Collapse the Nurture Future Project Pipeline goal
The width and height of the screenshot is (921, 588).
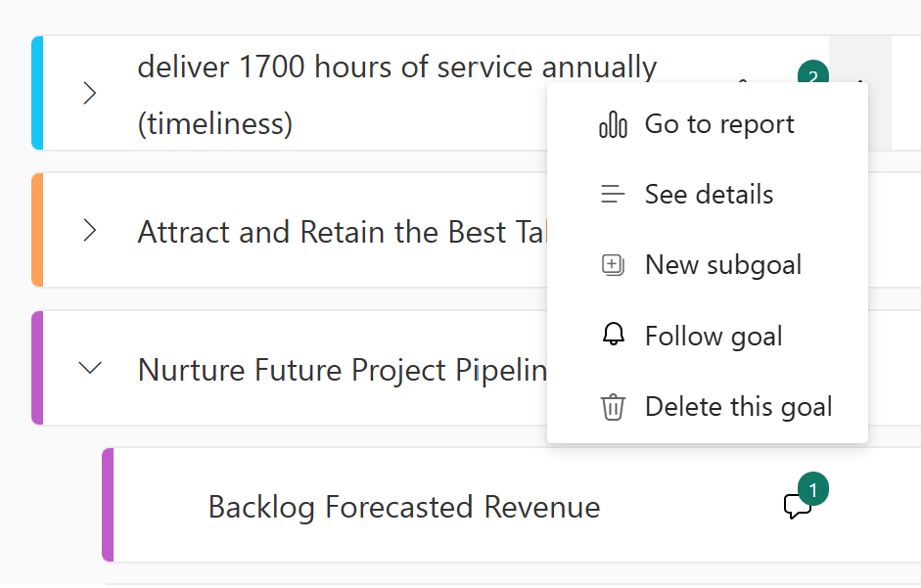pos(90,369)
